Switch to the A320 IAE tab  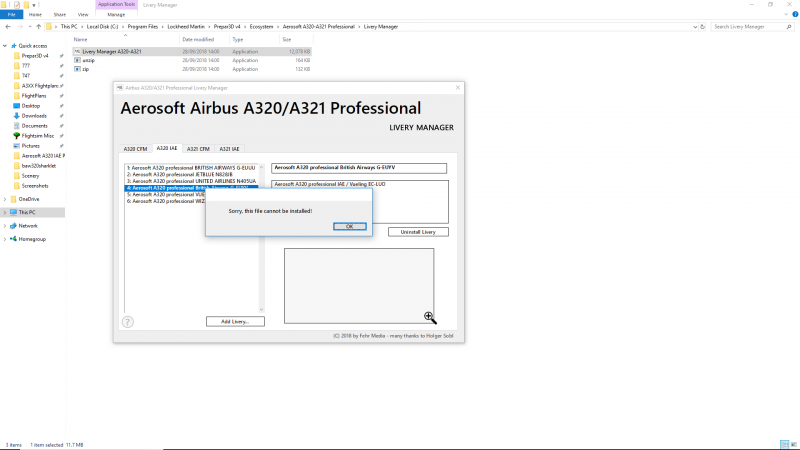[x=167, y=148]
